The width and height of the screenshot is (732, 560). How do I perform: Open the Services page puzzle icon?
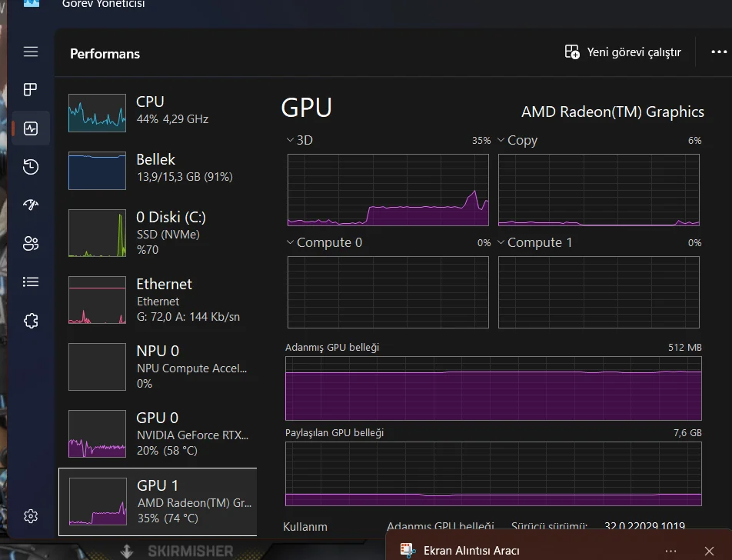[x=31, y=321]
